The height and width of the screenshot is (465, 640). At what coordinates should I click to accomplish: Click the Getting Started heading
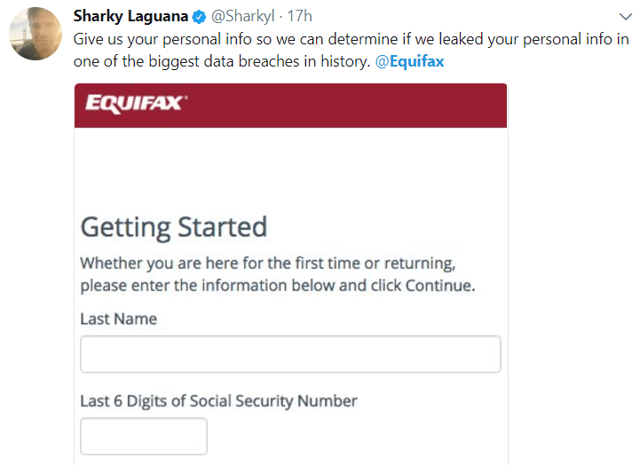(x=173, y=227)
